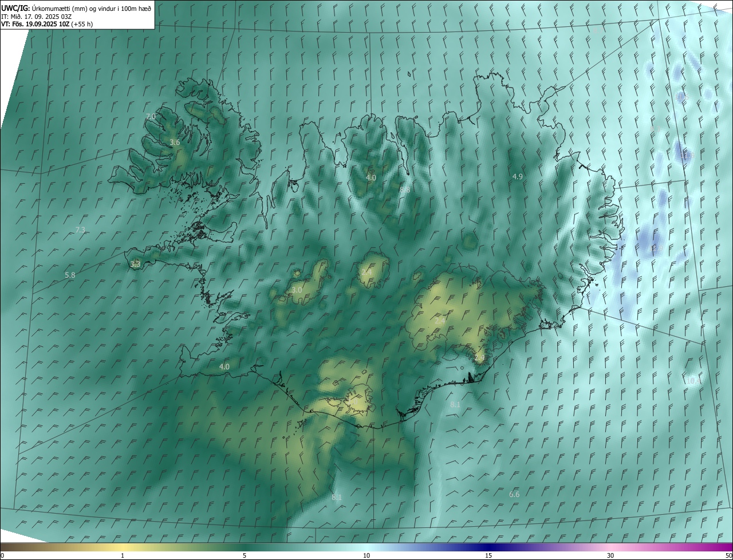Select the '30' tick label on the scale
The width and height of the screenshot is (733, 560).
click(610, 555)
